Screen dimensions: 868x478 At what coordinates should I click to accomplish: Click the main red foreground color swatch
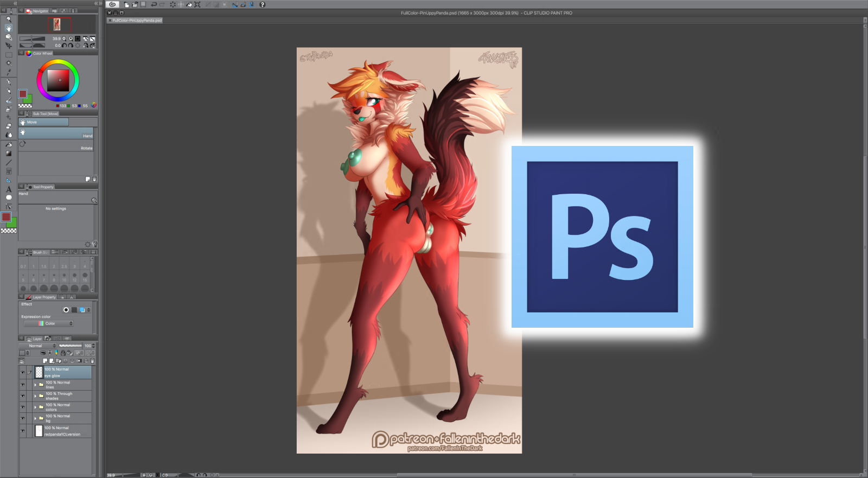coord(6,217)
